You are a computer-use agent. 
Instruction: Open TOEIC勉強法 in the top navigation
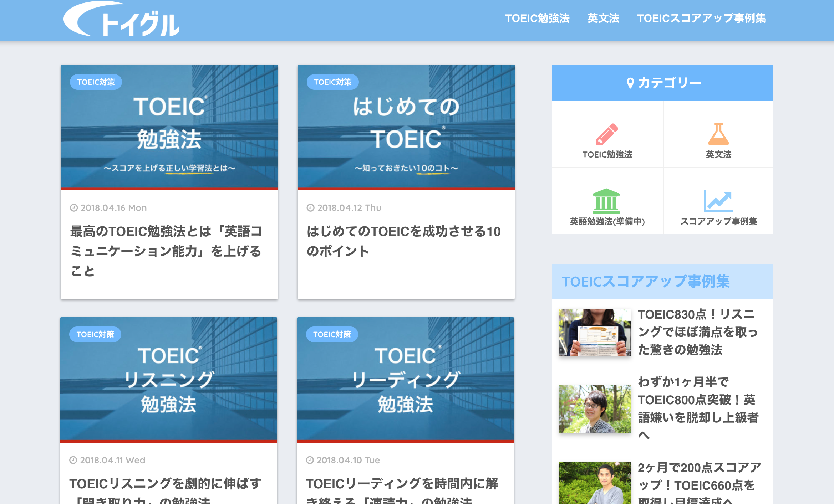537,18
